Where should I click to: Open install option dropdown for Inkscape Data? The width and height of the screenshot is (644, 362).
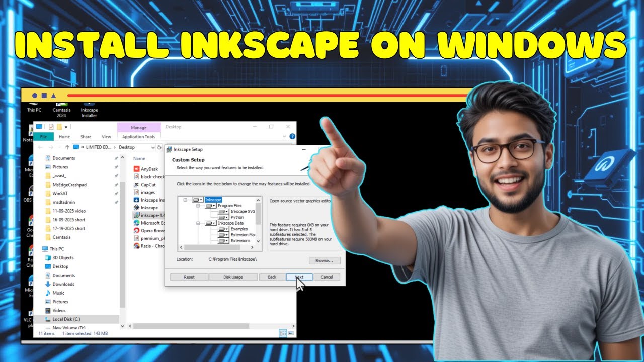pyautogui.click(x=210, y=223)
